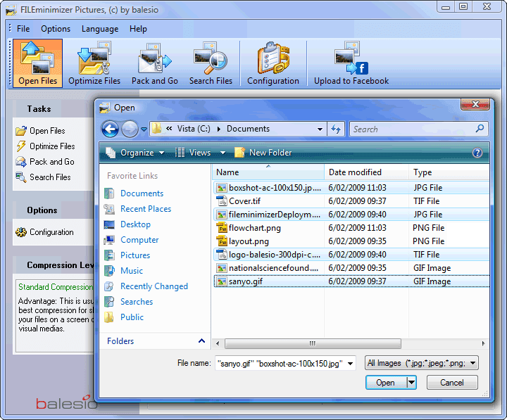The image size is (507, 420).
Task: Open the Configuration toolbar icon
Action: tap(273, 63)
